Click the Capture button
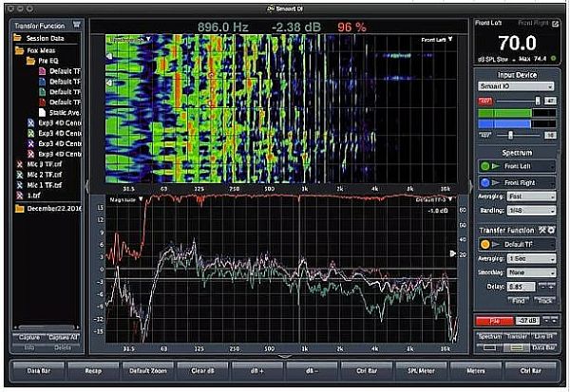570x392 pixels. [x=29, y=338]
